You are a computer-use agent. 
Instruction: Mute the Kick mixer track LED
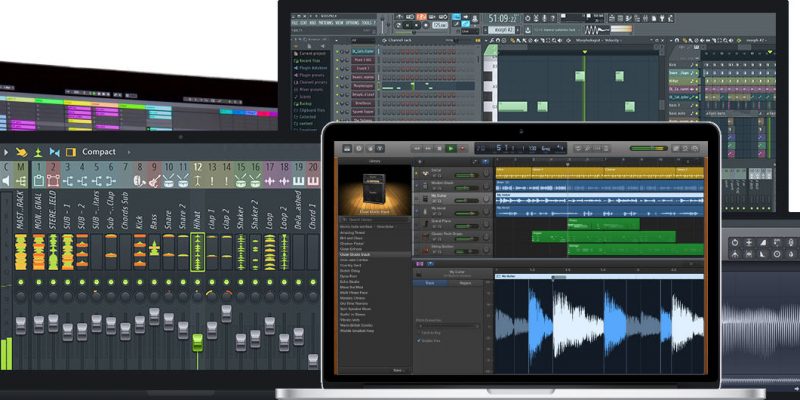pyautogui.click(x=140, y=282)
